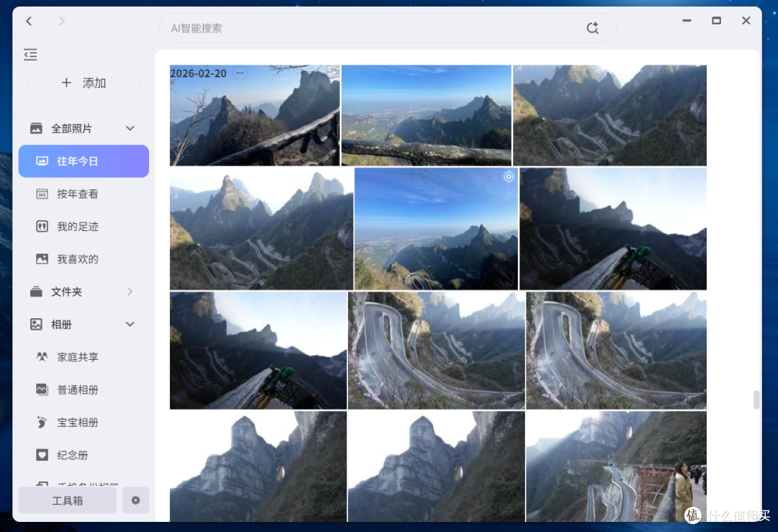
Task: Click the 添加 button
Action: click(84, 83)
